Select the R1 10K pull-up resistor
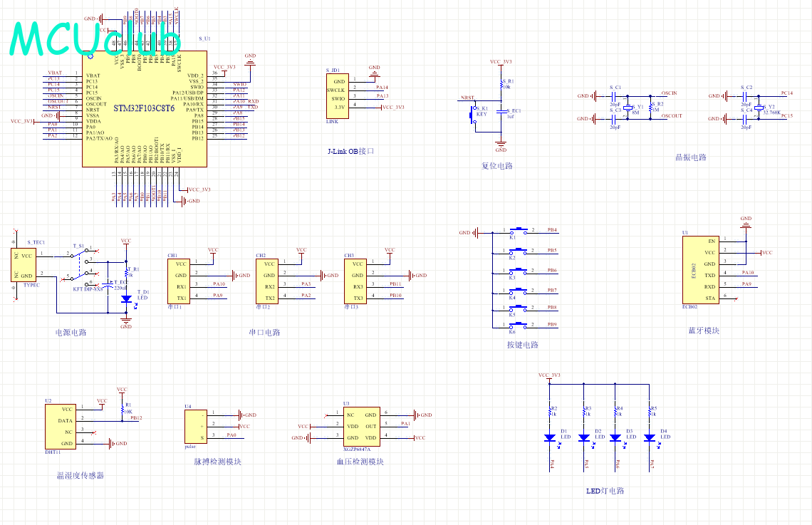This screenshot has width=812, height=525. coord(123,409)
